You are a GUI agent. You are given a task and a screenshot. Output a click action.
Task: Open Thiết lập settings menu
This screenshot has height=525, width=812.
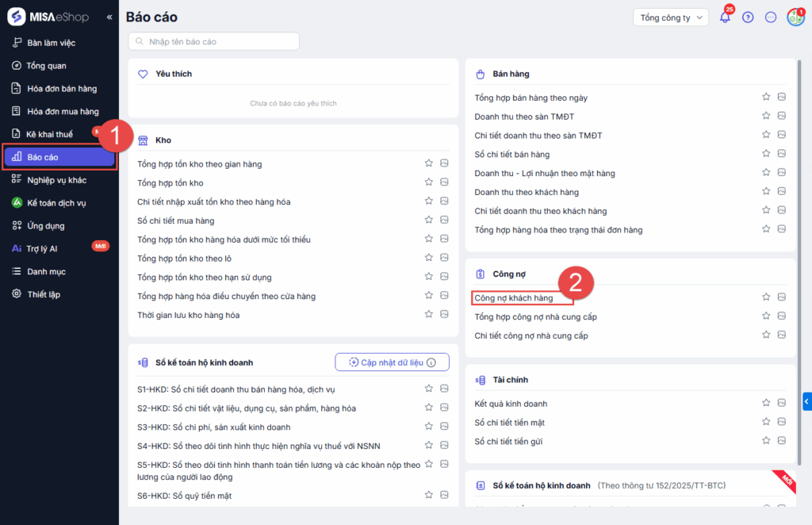click(44, 294)
